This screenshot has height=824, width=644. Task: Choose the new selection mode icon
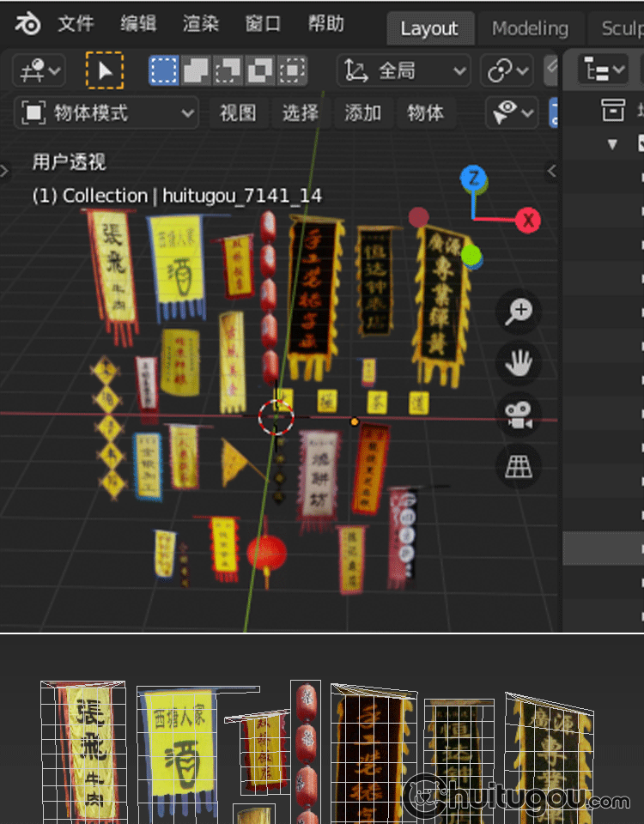click(164, 70)
